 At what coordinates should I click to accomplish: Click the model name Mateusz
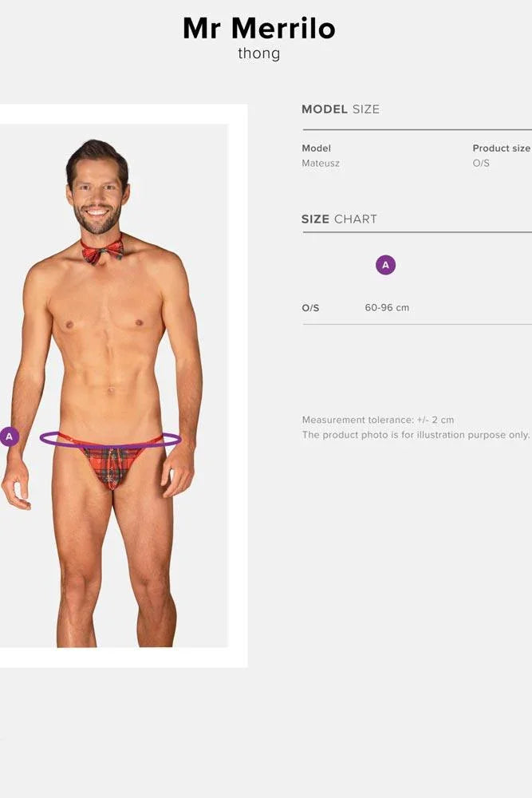(x=321, y=164)
